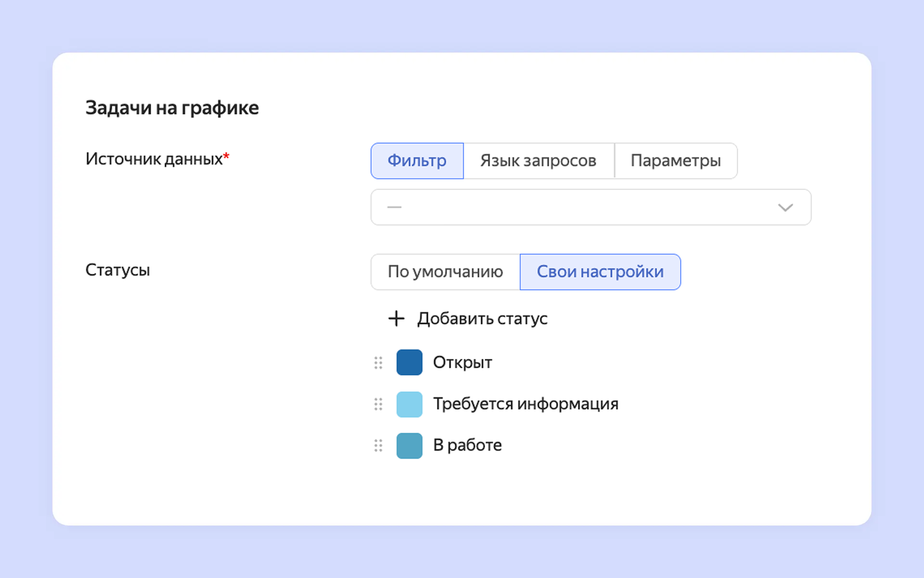
Task: Open light blue Требуется информация color swatch
Action: point(409,404)
